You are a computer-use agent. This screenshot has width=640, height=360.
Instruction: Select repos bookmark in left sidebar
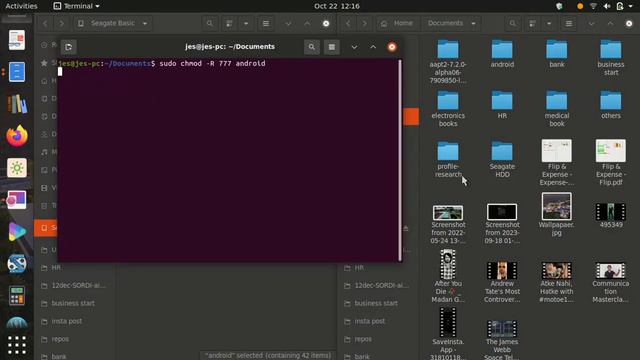74,339
